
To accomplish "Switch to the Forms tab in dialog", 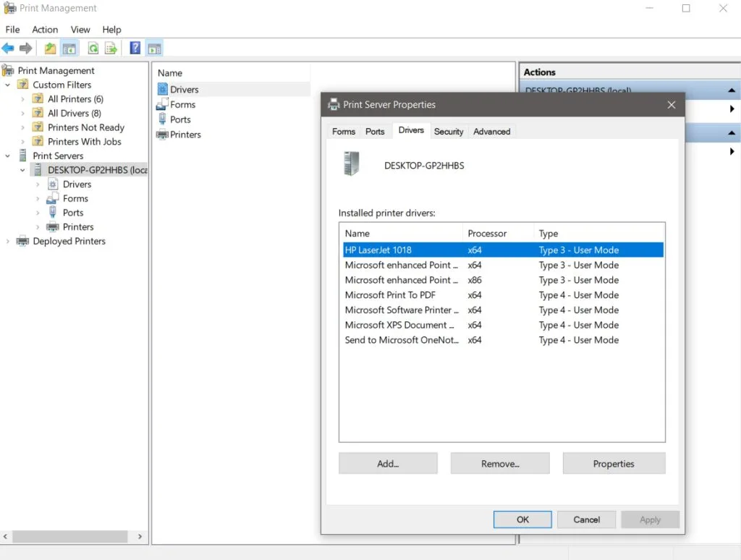I will [344, 132].
